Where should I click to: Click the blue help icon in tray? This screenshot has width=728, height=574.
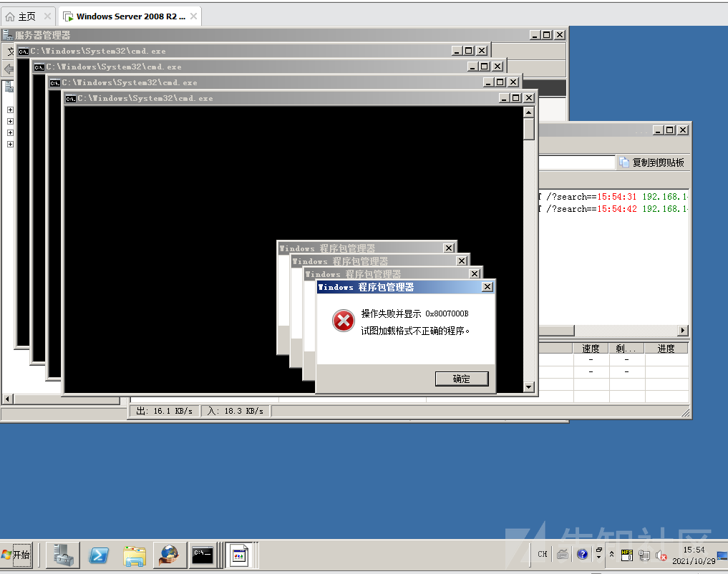point(582,554)
